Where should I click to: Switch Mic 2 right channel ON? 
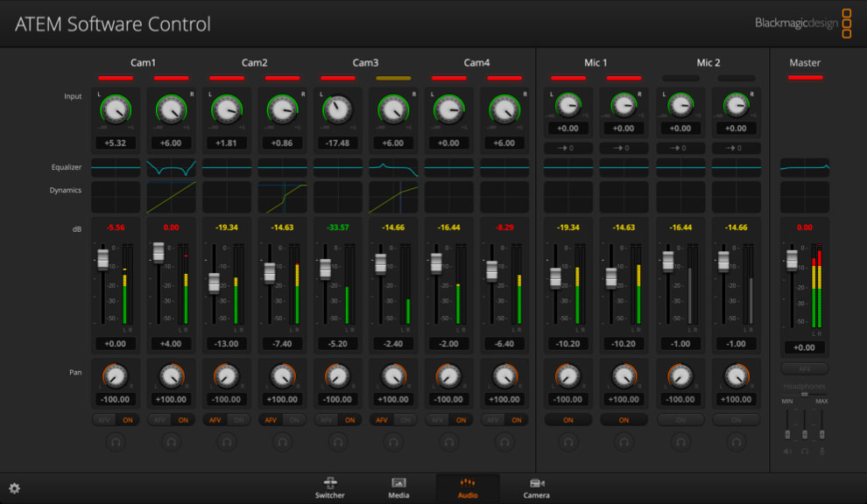point(736,420)
